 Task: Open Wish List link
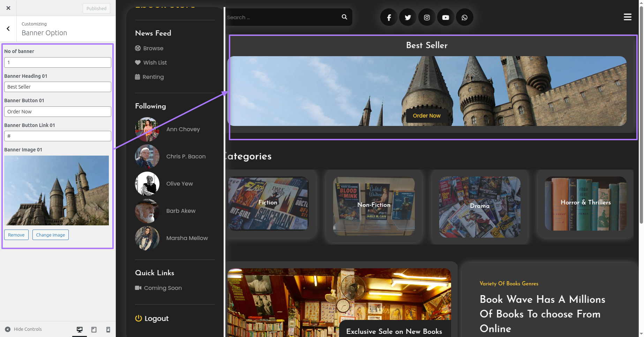155,62
